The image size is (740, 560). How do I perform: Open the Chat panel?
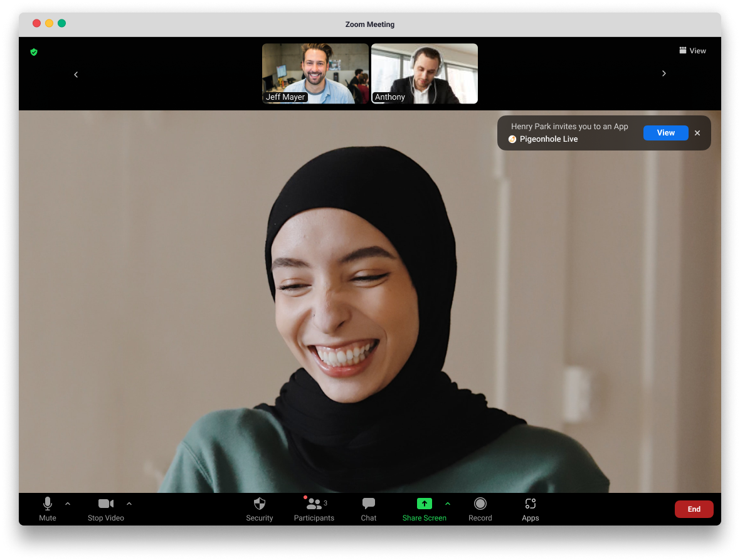click(369, 504)
